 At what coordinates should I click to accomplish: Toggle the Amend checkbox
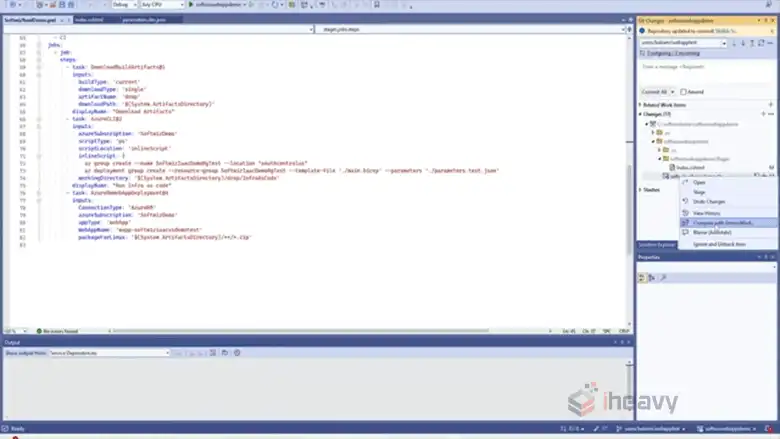(683, 92)
